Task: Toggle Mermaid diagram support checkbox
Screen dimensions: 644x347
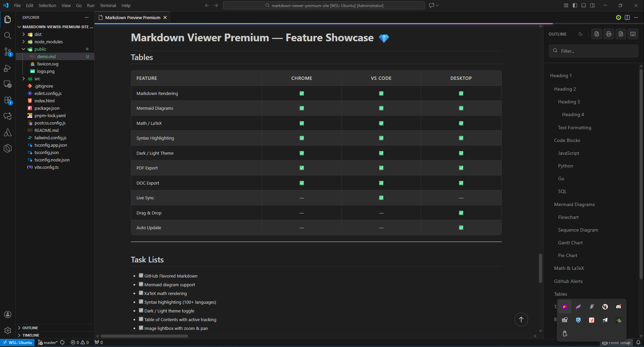Action: click(141, 284)
